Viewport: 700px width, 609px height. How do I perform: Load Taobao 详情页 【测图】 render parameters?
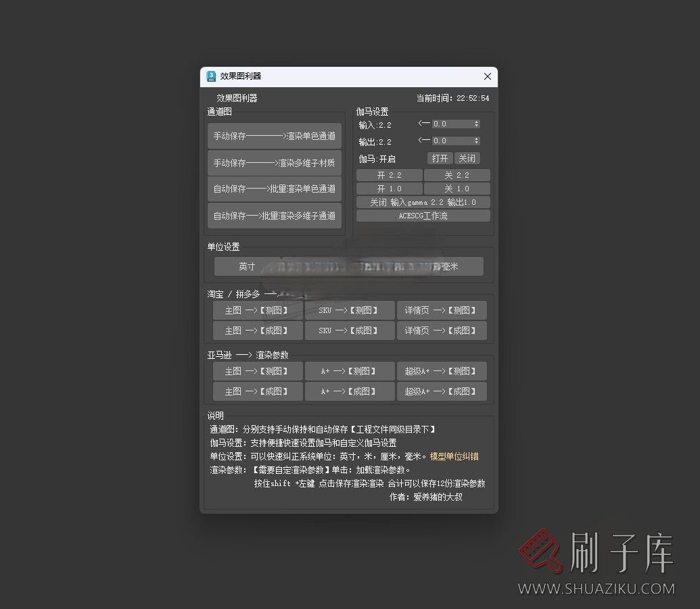tap(442, 310)
